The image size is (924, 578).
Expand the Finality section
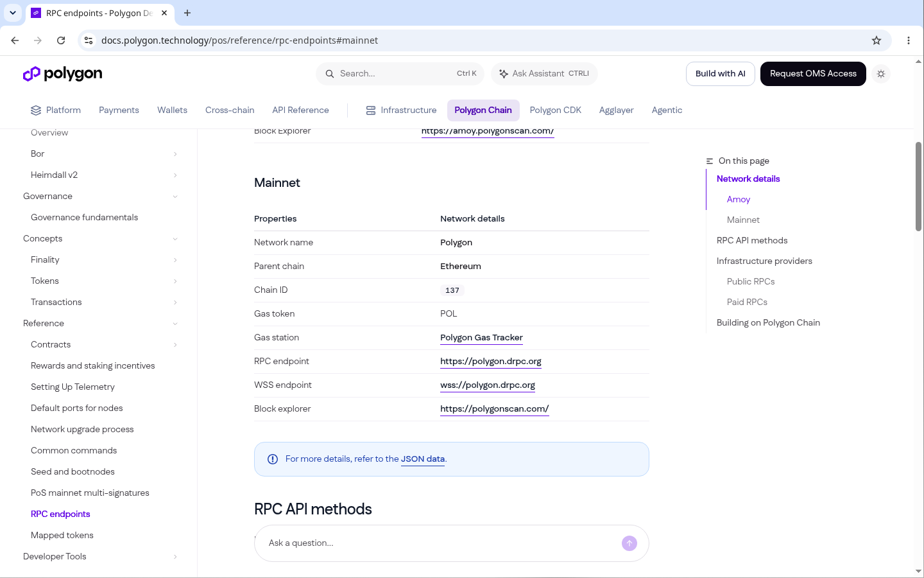[175, 260]
